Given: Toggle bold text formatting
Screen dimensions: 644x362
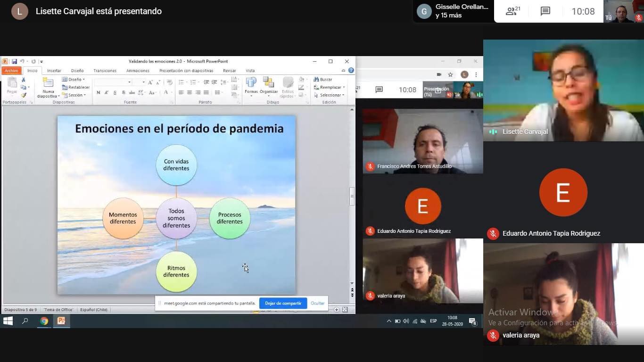Looking at the screenshot, I should tap(98, 92).
